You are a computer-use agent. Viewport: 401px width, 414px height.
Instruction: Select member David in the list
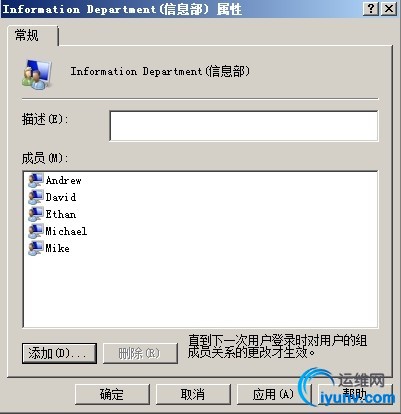point(61,197)
